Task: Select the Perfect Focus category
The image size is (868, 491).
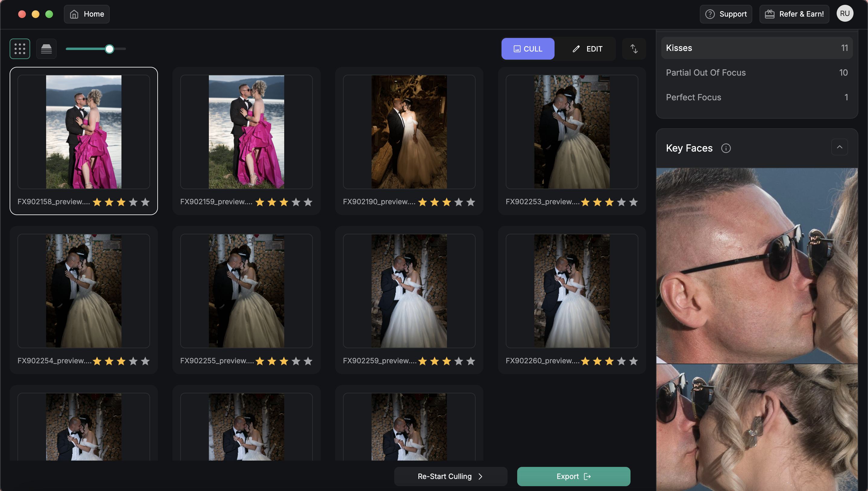Action: pyautogui.click(x=757, y=97)
